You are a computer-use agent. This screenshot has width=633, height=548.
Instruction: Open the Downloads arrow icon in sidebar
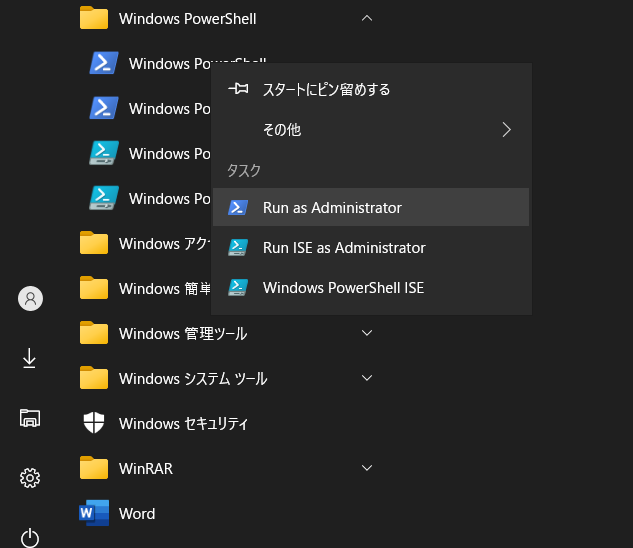tap(29, 358)
